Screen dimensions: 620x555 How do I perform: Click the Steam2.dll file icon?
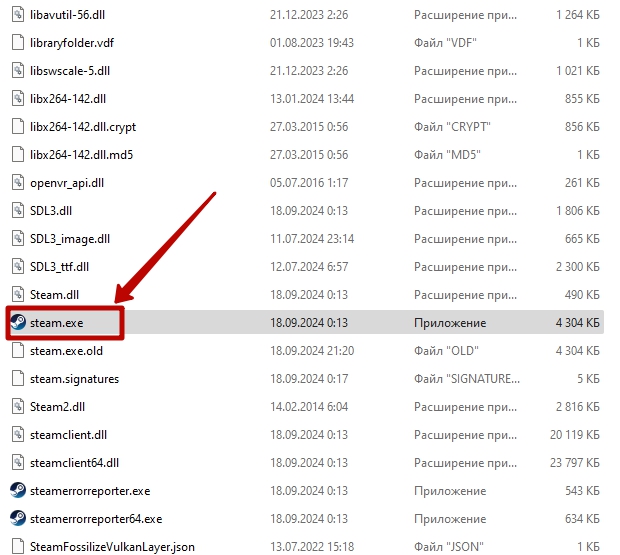(18, 407)
